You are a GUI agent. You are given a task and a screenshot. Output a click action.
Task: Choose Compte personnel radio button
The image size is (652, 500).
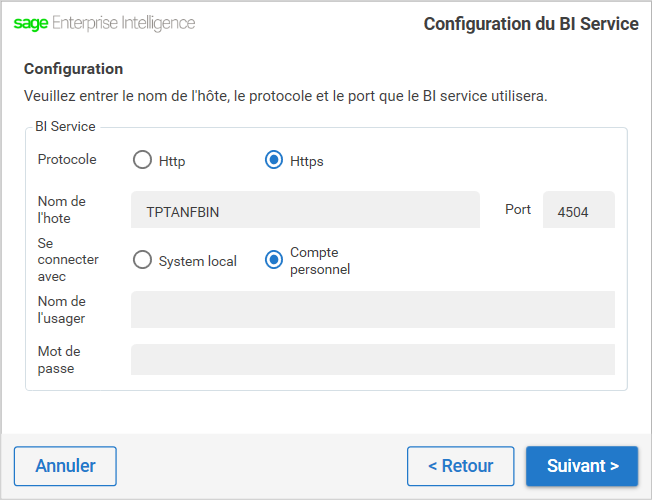tap(274, 260)
